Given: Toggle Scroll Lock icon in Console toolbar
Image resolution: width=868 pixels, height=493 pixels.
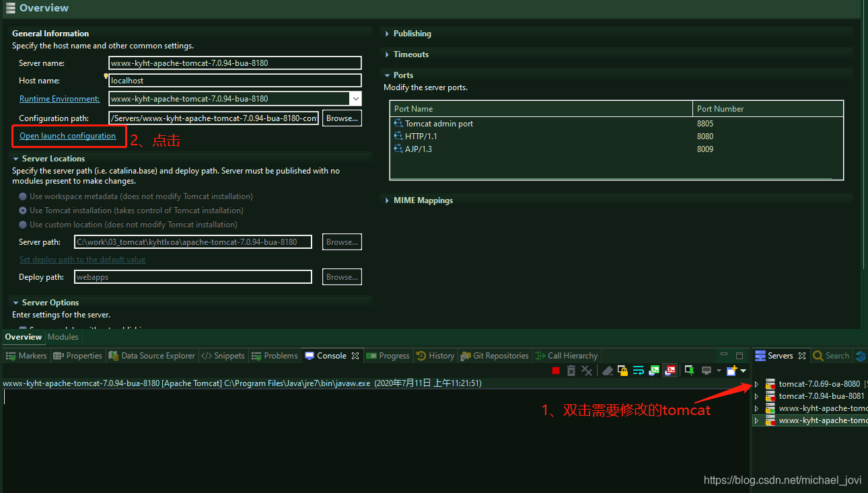Looking at the screenshot, I should [x=623, y=371].
